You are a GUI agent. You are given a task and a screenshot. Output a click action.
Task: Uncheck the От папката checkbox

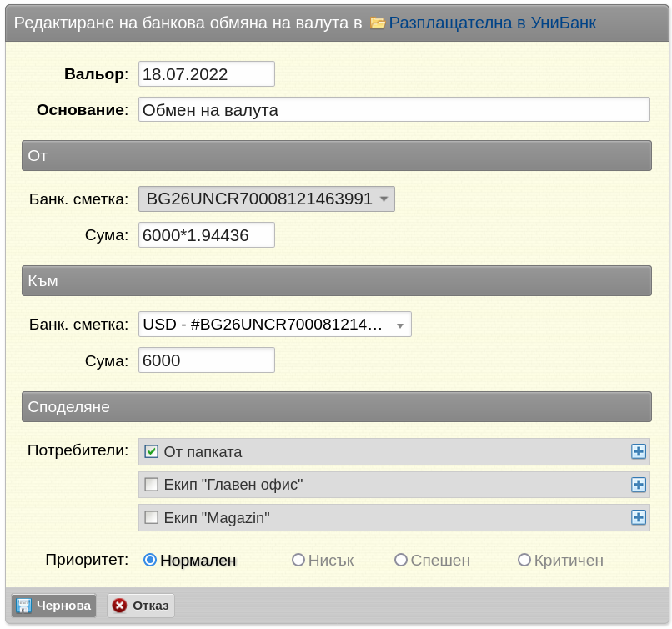pyautogui.click(x=151, y=451)
